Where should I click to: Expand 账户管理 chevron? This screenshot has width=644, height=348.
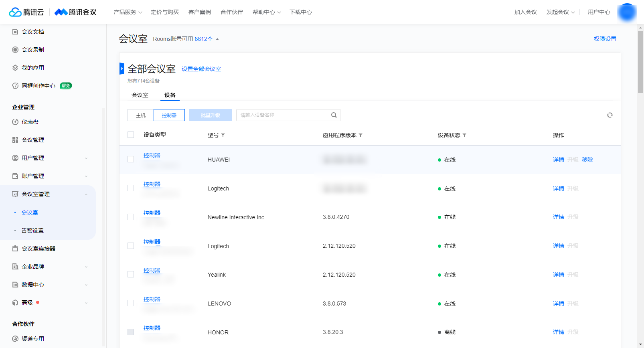(86, 176)
